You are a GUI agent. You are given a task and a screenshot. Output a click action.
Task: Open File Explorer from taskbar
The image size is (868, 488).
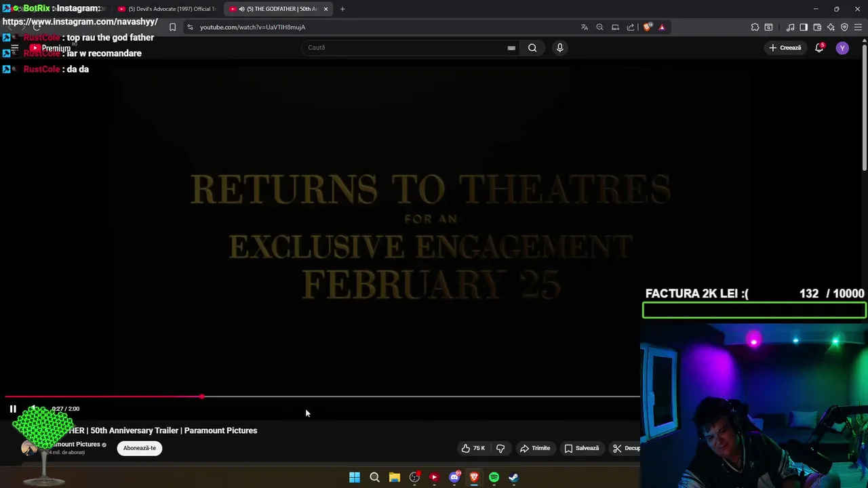click(394, 477)
